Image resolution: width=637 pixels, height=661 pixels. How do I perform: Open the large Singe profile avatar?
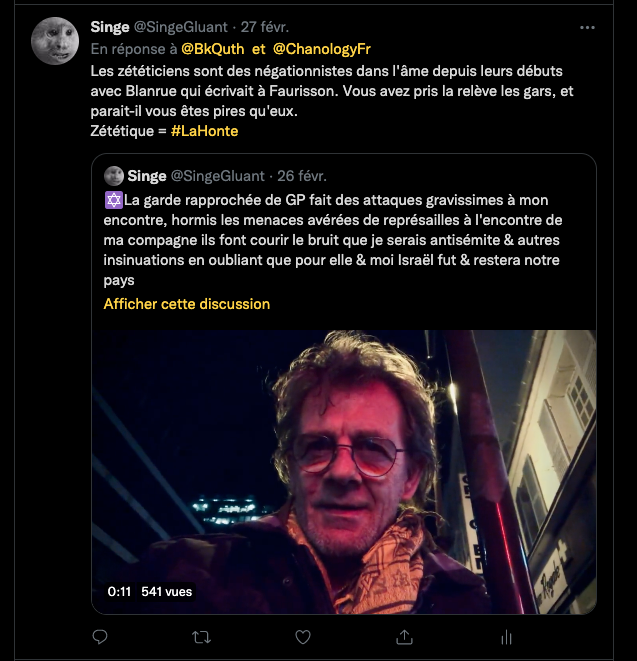(55, 40)
